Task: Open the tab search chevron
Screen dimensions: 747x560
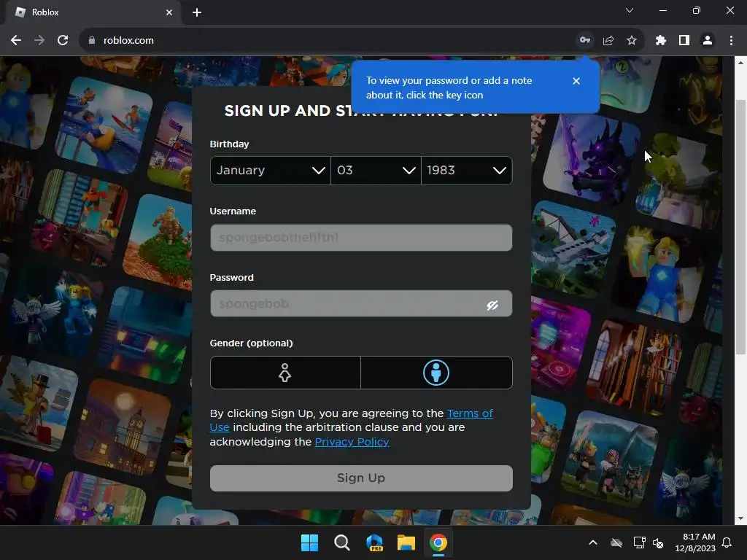Action: [x=630, y=10]
